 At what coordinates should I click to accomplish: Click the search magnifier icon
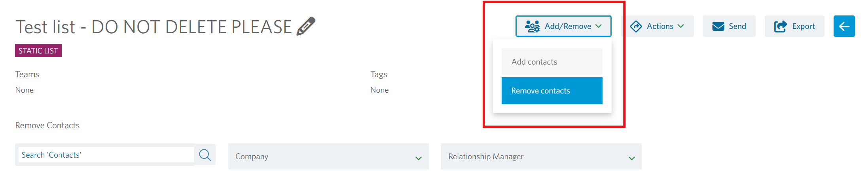(205, 155)
